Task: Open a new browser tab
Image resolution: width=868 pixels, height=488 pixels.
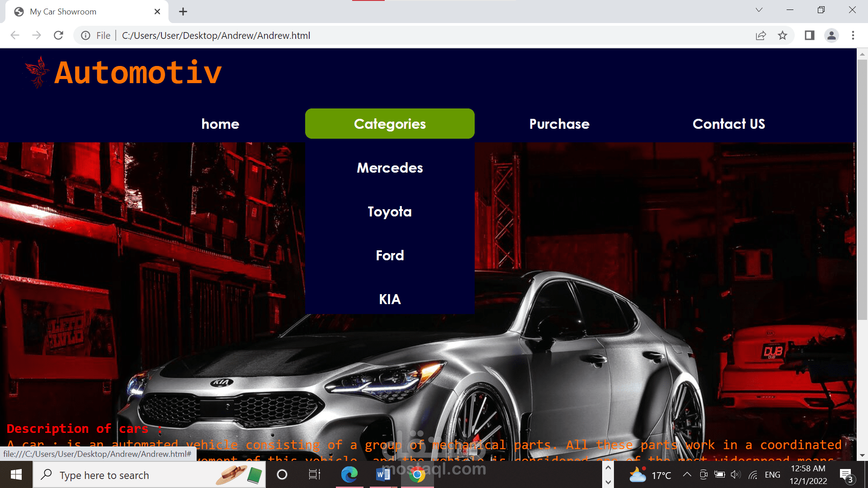Action: coord(183,12)
